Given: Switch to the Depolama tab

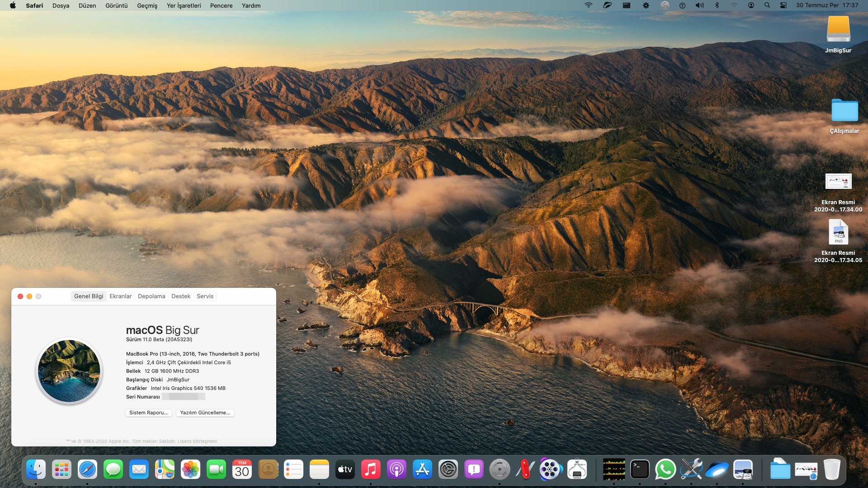Looking at the screenshot, I should point(151,296).
